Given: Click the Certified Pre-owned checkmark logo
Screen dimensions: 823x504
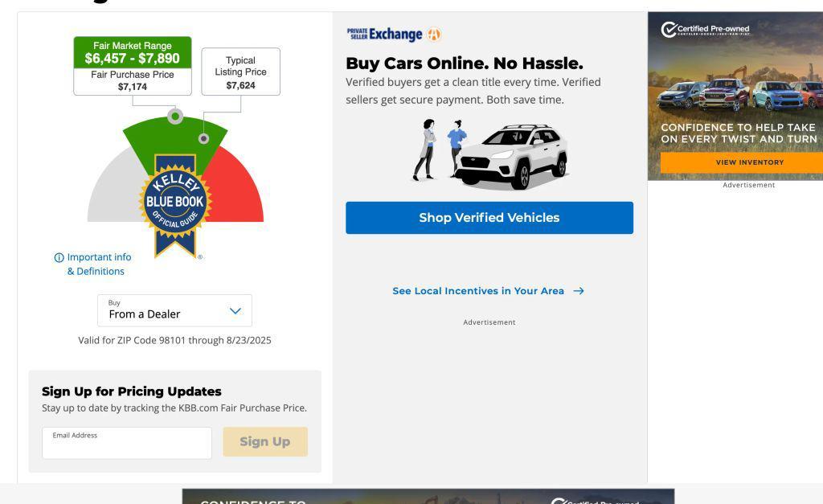Looking at the screenshot, I should [669, 30].
